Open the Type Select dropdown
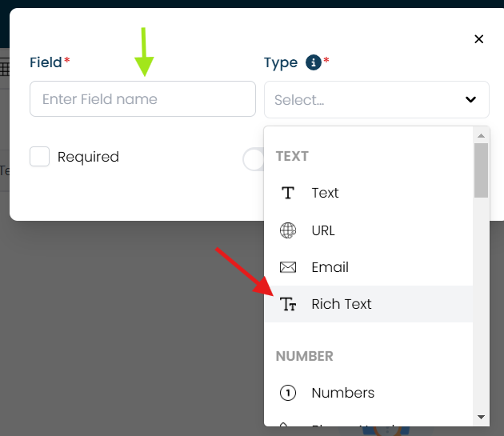Image resolution: width=504 pixels, height=436 pixels. [376, 100]
